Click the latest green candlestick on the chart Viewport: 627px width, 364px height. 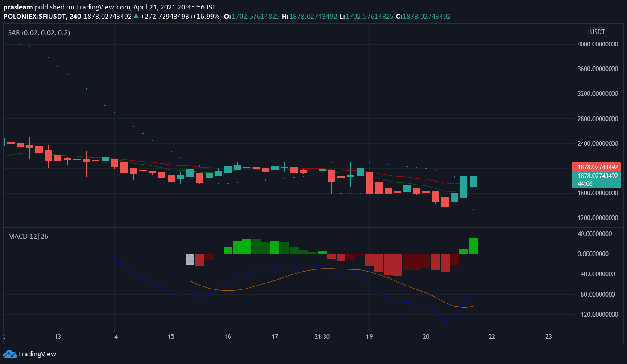(x=473, y=181)
